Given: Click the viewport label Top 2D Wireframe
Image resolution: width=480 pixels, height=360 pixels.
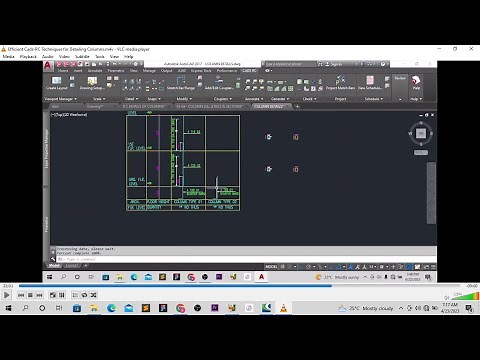Looking at the screenshot, I should click(x=69, y=114).
